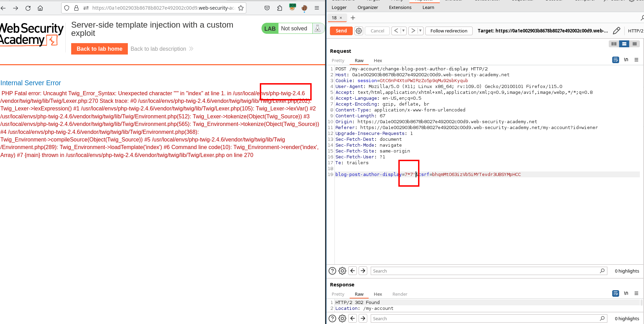Toggle non-printable characters in request pane
The image size is (644, 324).
(x=626, y=60)
